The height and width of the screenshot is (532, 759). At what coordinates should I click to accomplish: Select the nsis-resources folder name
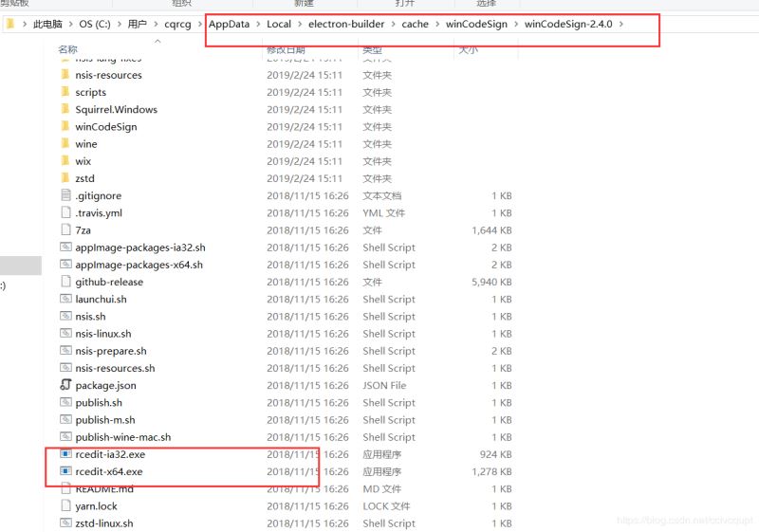coord(108,75)
